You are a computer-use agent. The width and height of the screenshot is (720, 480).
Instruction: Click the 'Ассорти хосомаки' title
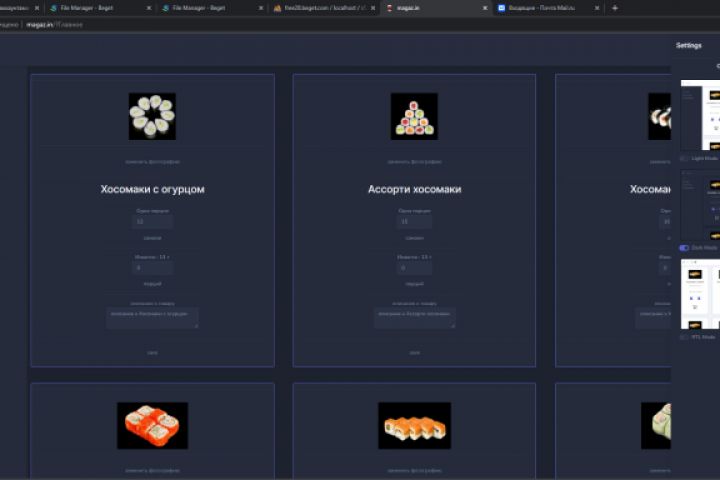point(415,189)
